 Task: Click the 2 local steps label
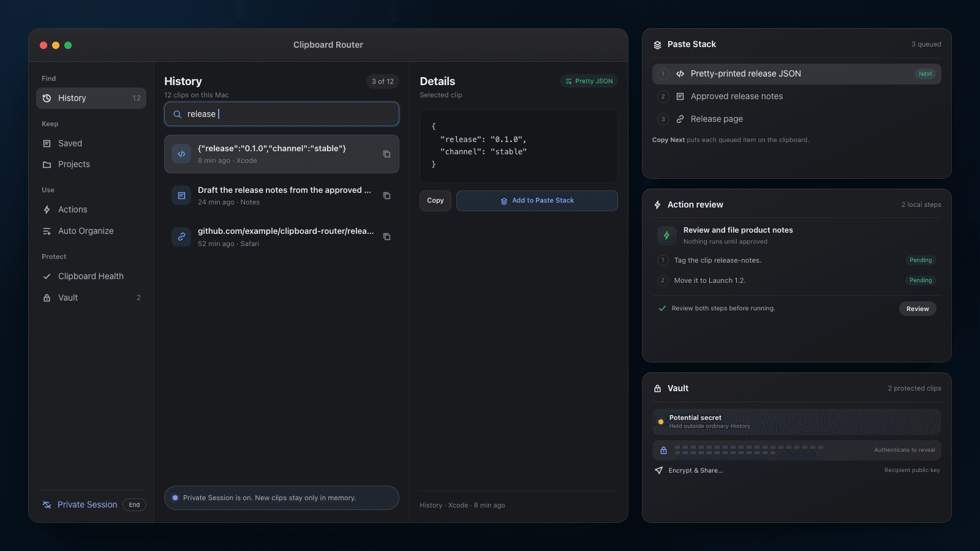point(921,204)
